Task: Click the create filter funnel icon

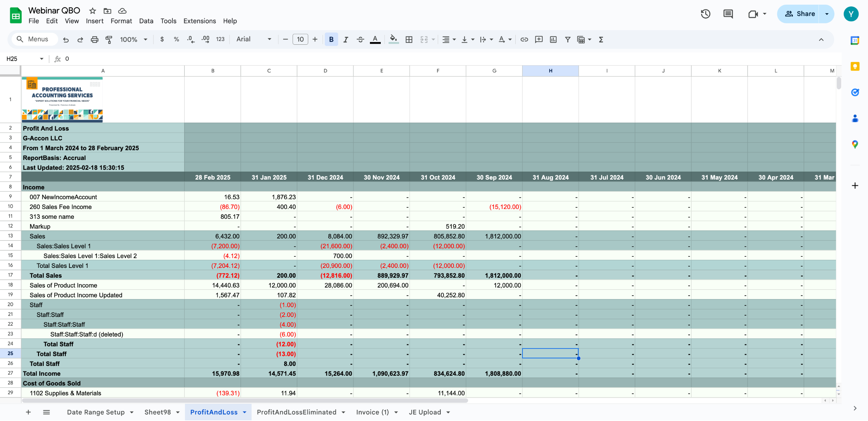Action: 567,40
